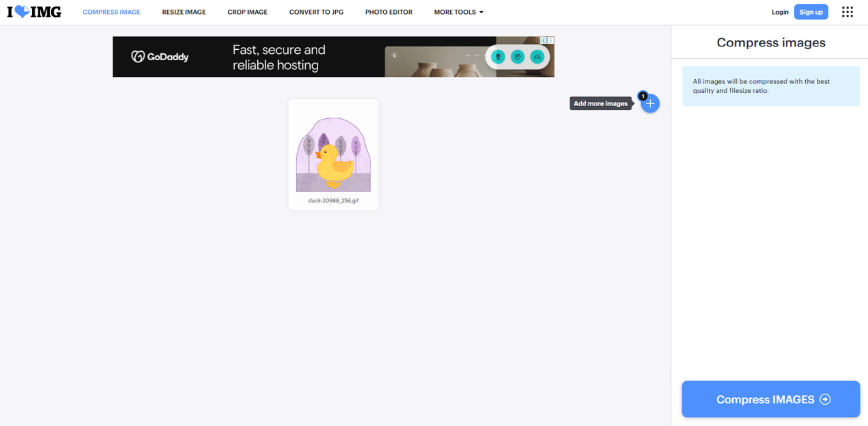The height and width of the screenshot is (426, 868).
Task: Select the duck-20988_256.gif thumbnail
Action: tap(334, 155)
